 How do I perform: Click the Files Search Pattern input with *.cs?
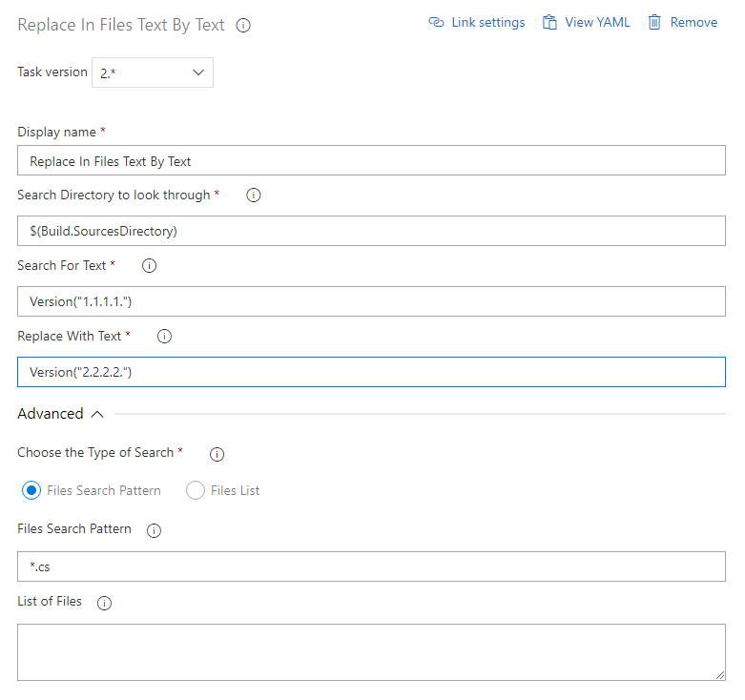(x=372, y=566)
